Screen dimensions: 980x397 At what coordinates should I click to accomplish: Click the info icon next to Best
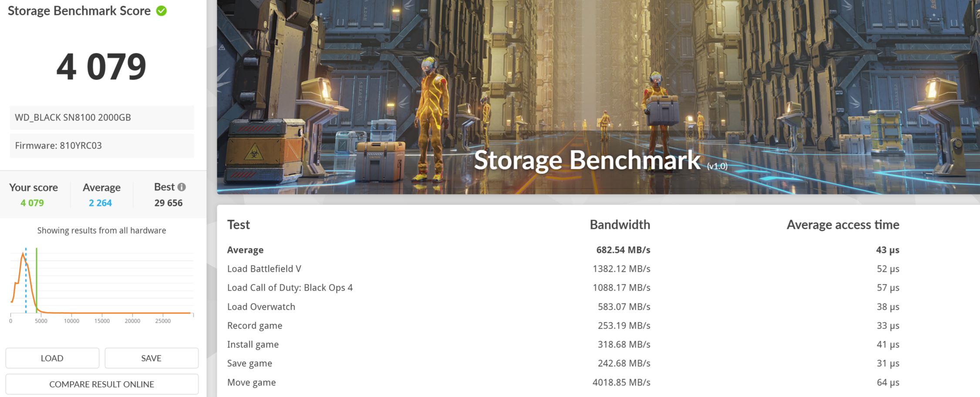click(182, 187)
